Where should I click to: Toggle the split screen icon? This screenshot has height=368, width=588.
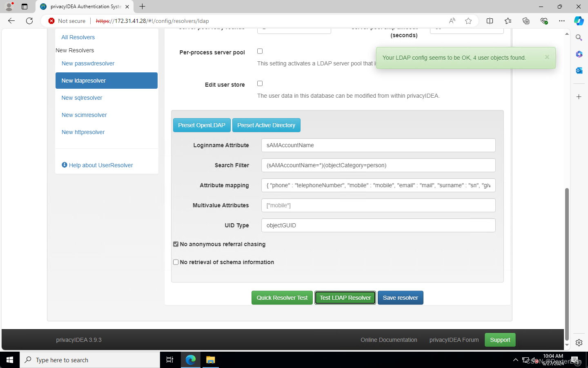pos(490,21)
